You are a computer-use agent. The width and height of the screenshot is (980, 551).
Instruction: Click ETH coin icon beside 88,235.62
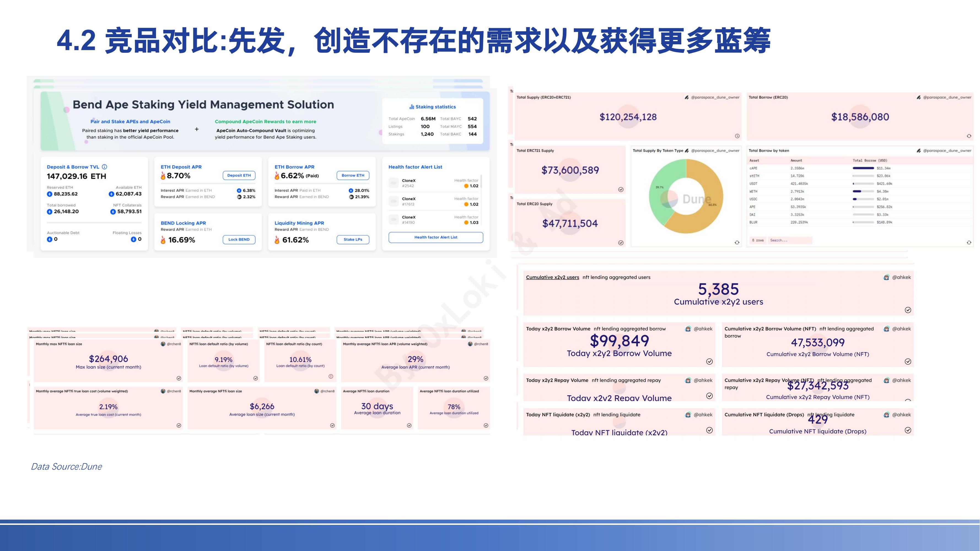49,194
